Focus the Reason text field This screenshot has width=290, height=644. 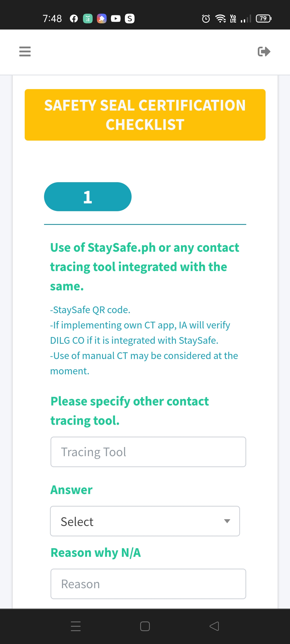pos(148,584)
